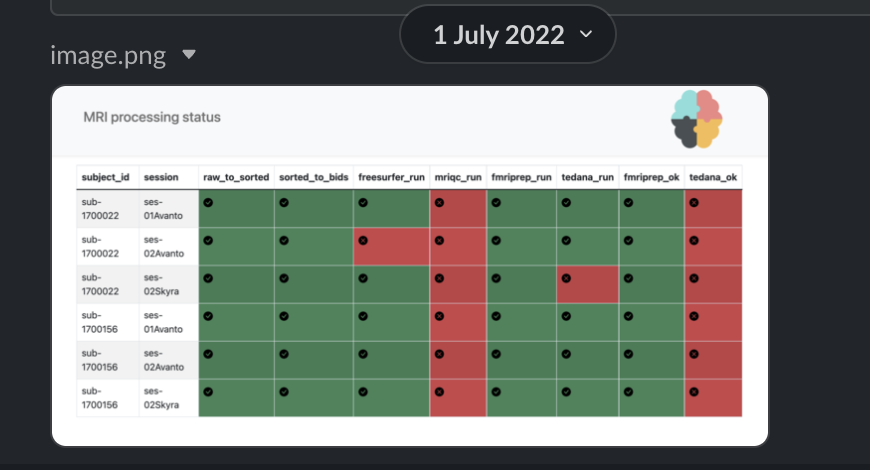Click the tedana_run column header
The height and width of the screenshot is (470, 870).
click(586, 177)
